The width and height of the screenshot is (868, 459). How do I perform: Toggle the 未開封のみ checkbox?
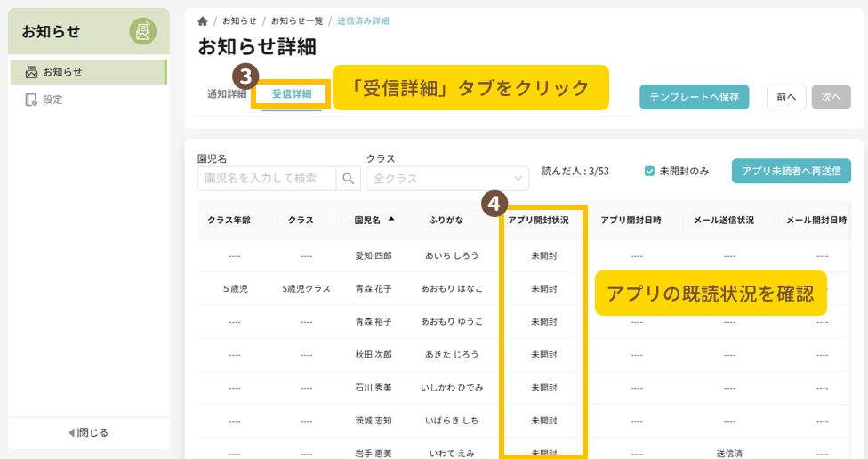click(x=650, y=171)
